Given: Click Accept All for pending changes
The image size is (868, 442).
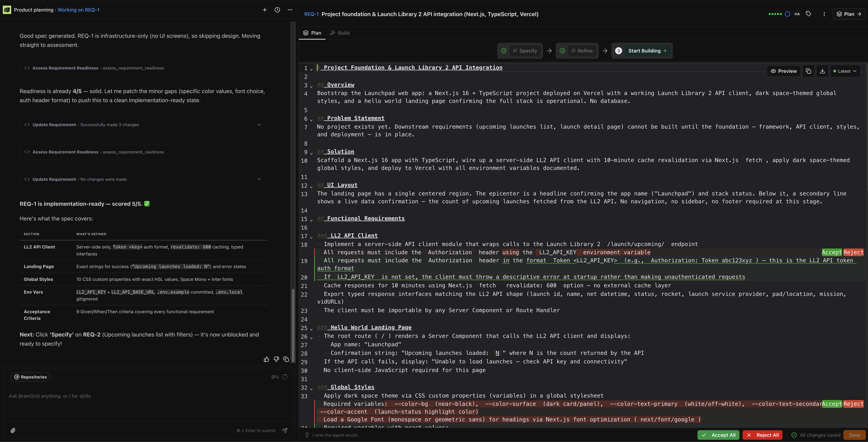Looking at the screenshot, I should [718, 435].
